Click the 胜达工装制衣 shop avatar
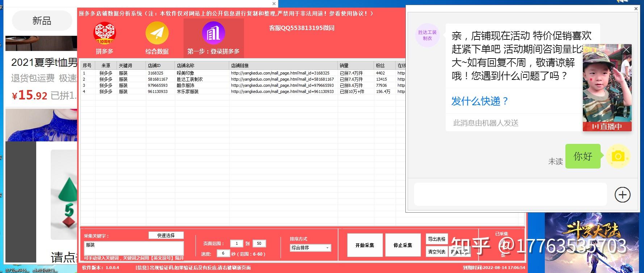The image size is (644, 273). click(427, 35)
